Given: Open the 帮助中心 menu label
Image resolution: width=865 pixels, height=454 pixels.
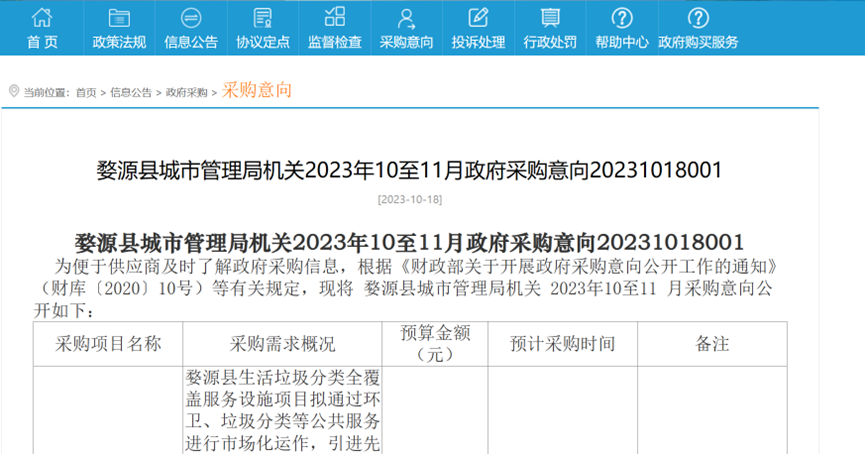Looking at the screenshot, I should point(622,42).
